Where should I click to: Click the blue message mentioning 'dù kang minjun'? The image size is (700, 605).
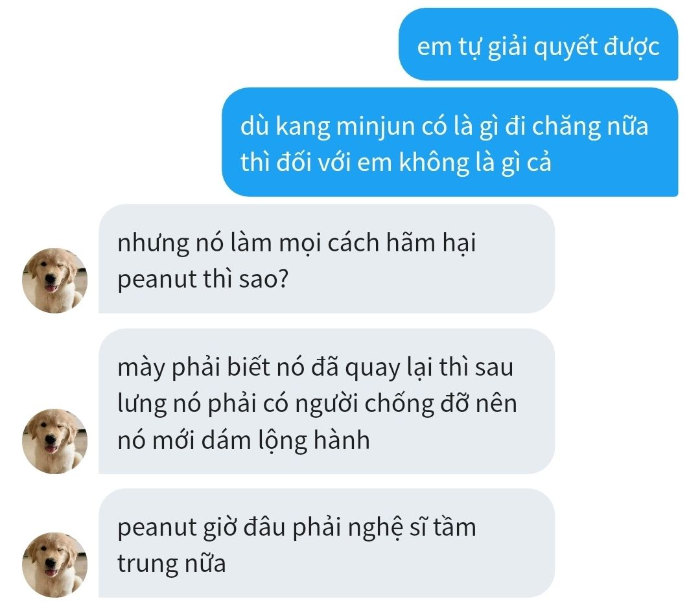pos(450,142)
